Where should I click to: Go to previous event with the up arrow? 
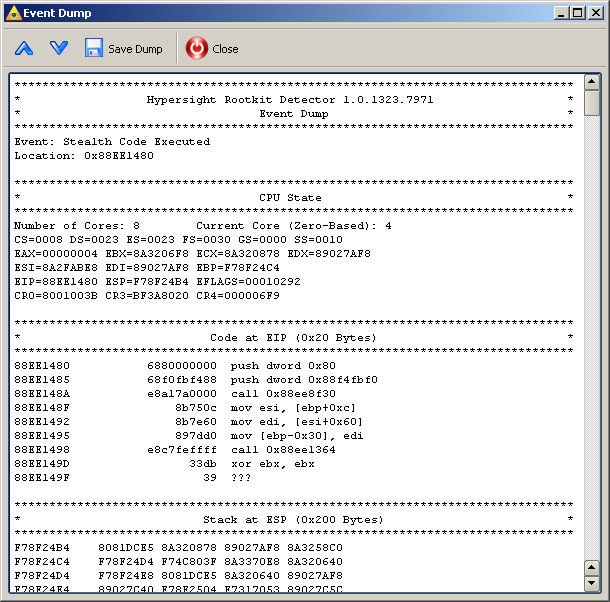tap(24, 49)
